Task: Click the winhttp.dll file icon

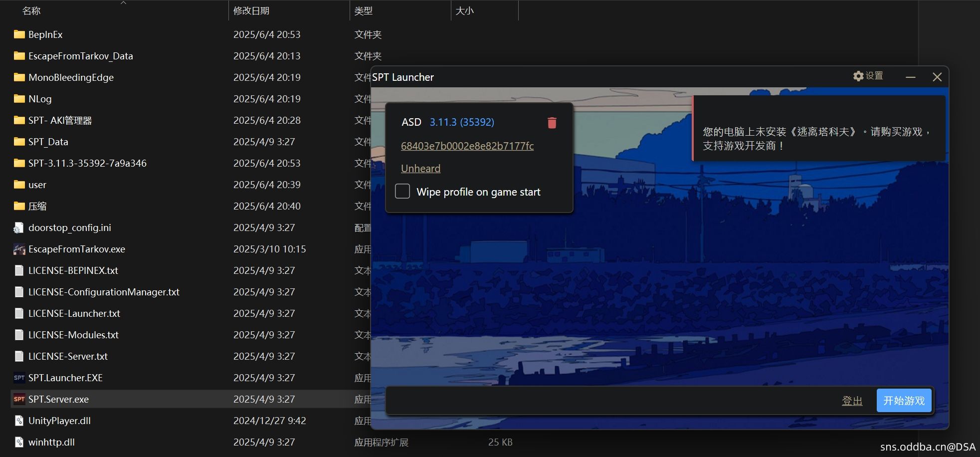Action: coord(19,442)
